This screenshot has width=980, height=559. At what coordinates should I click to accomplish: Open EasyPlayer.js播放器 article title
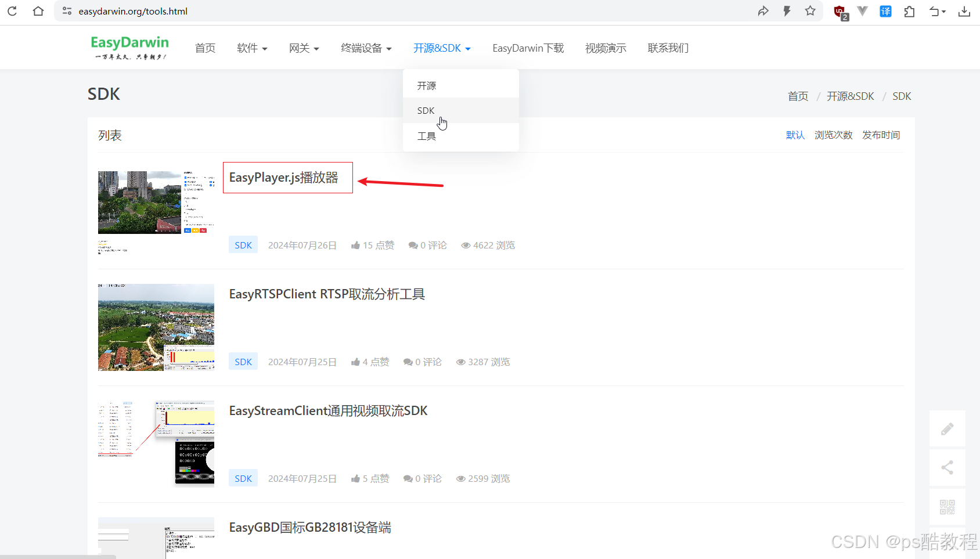click(284, 178)
